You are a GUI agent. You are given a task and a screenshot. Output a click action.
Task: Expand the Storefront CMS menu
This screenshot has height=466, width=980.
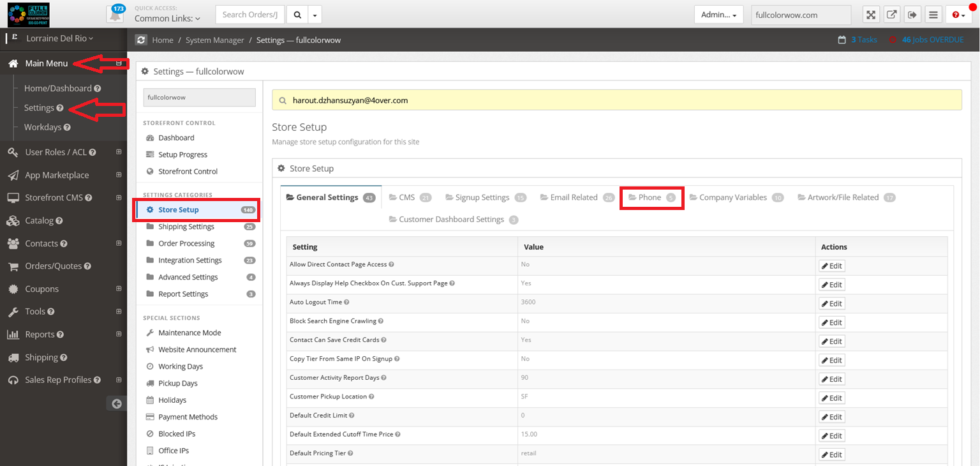119,198
